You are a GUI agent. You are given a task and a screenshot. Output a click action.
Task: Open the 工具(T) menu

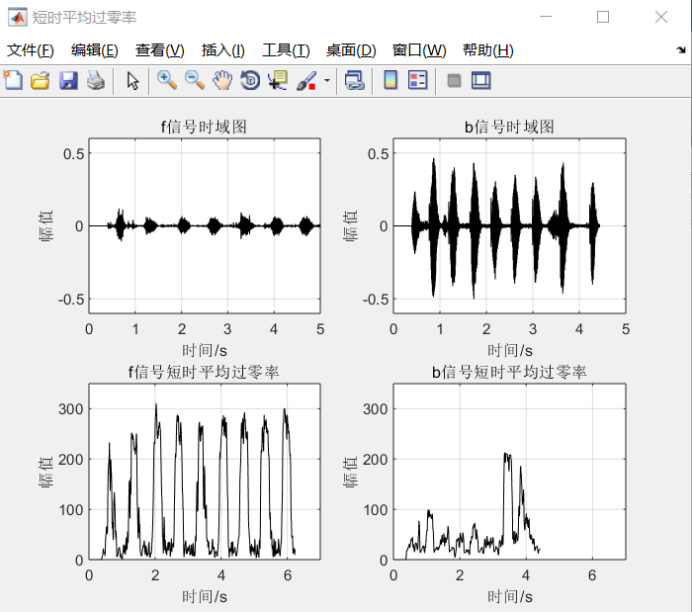[x=286, y=50]
